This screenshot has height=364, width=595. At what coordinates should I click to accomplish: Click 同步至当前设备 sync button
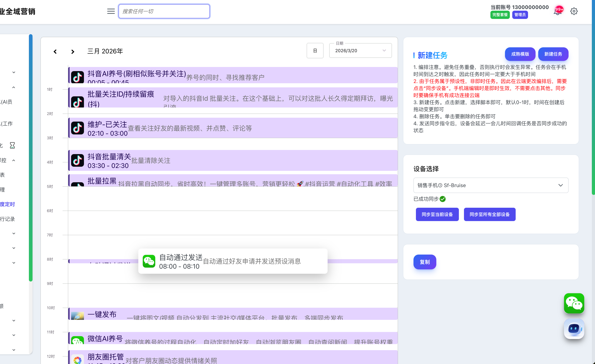pos(437,214)
